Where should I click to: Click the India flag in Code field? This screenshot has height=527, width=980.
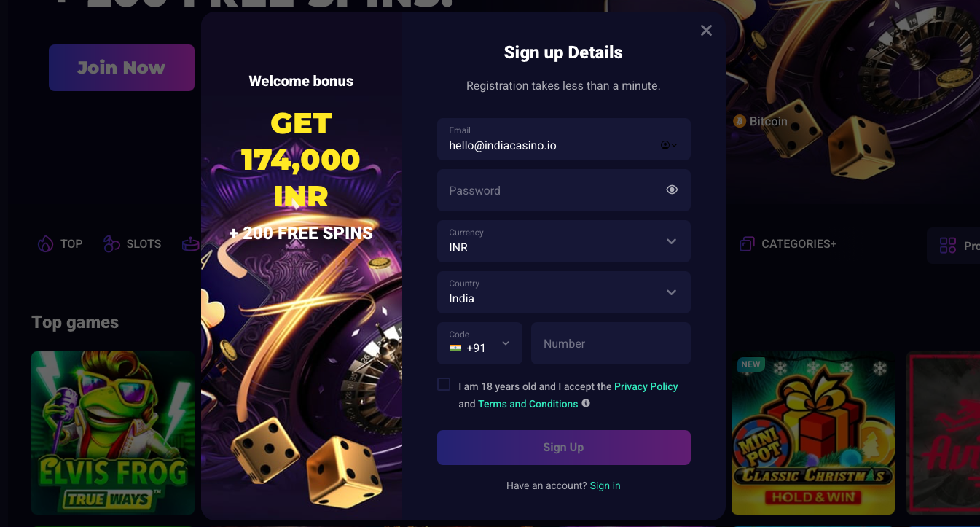[x=455, y=348]
